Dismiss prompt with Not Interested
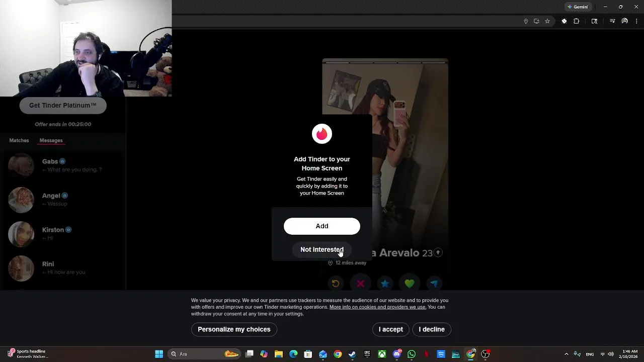This screenshot has width=644, height=362. click(x=322, y=249)
